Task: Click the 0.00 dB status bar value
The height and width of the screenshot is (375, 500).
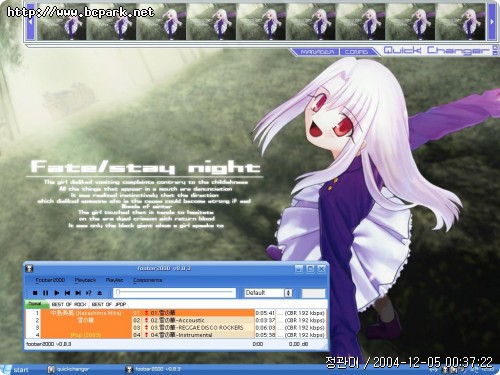Action: click(x=299, y=344)
